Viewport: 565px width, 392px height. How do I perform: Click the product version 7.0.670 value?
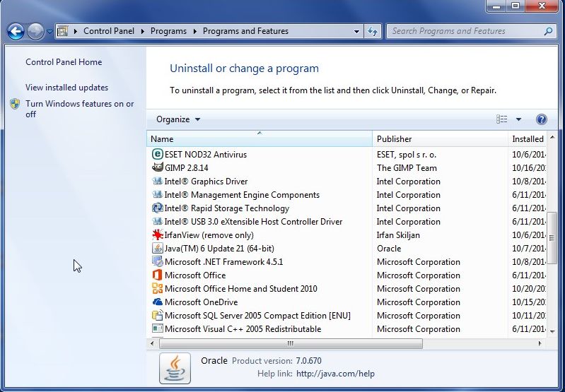(309, 361)
